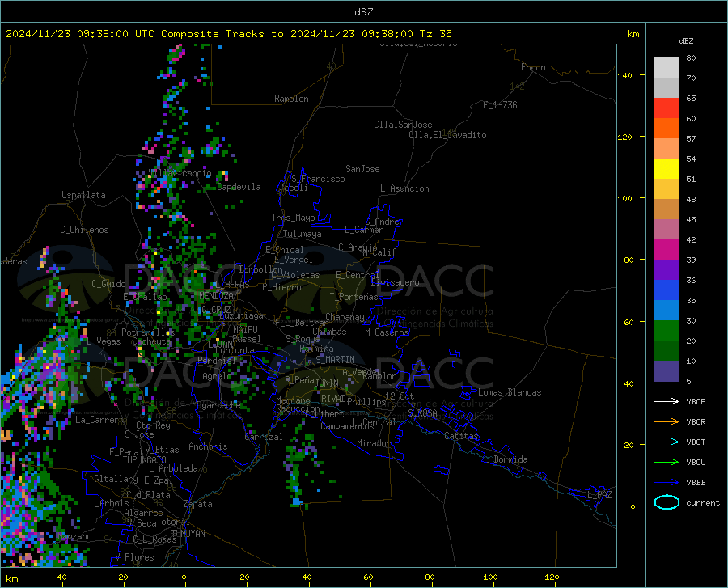
Task: Click the L_Asuncion map label
Action: point(405,188)
